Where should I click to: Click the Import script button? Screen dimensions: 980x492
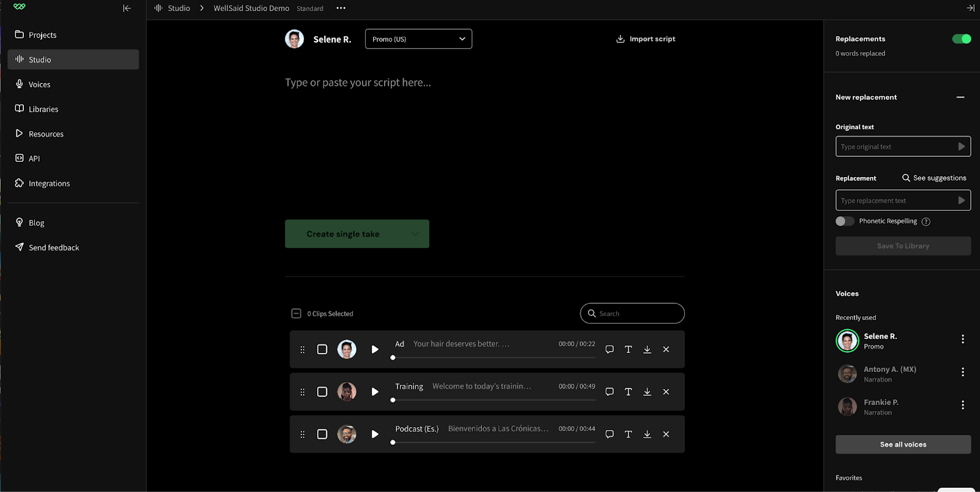coord(646,39)
